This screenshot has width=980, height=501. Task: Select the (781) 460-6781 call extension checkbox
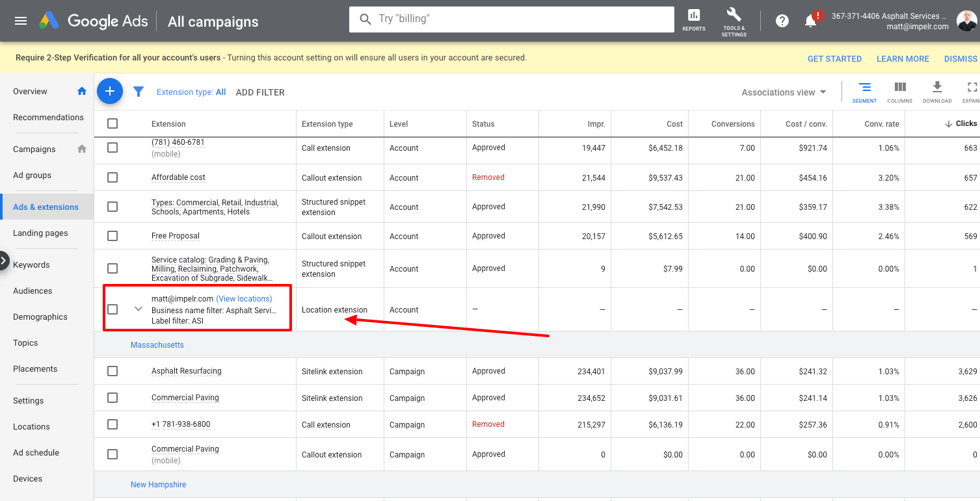click(113, 148)
